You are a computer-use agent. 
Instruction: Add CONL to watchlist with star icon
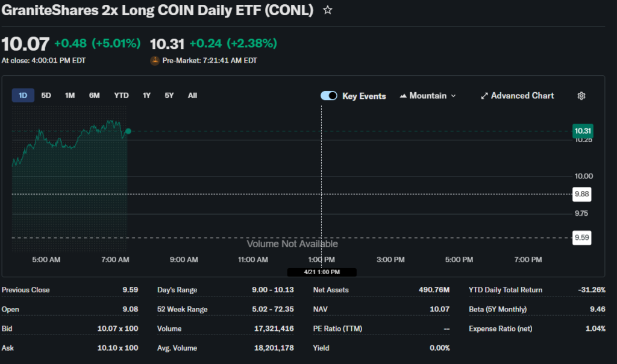pyautogui.click(x=328, y=10)
